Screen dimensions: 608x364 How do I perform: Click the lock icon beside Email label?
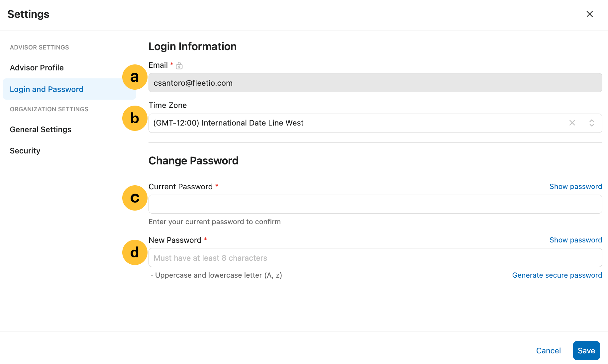pos(179,66)
